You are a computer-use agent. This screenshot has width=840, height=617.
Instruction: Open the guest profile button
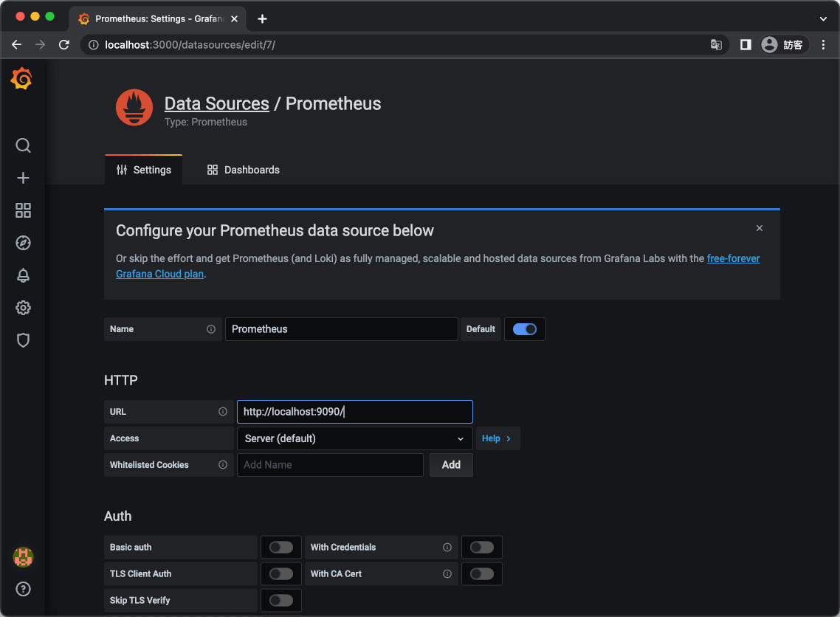783,45
